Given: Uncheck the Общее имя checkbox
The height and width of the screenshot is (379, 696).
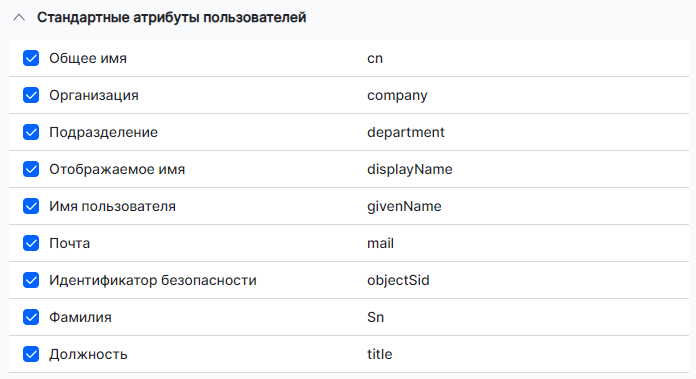Looking at the screenshot, I should tap(31, 58).
